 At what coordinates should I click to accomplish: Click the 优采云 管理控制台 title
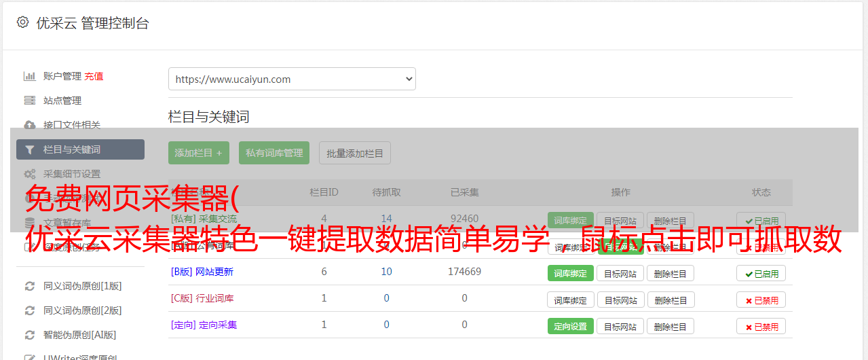[x=92, y=23]
